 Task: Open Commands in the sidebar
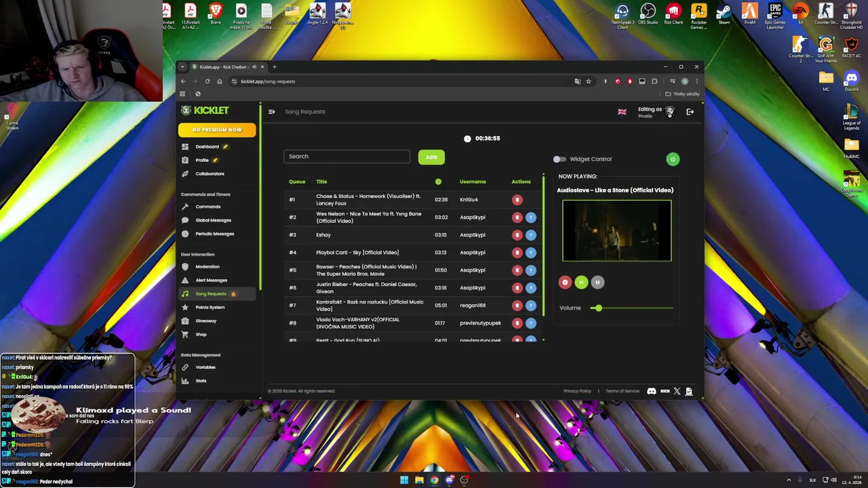pos(208,207)
